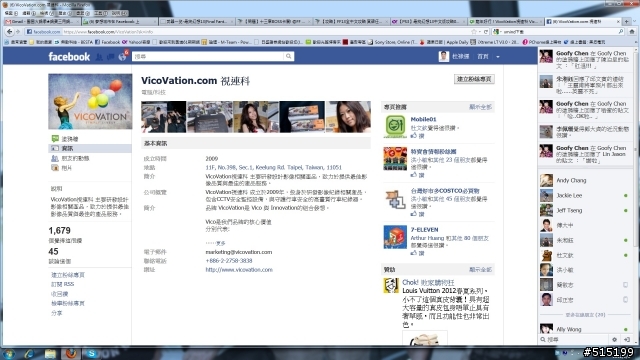Open the 檔案 (File) menu

pos(11,13)
